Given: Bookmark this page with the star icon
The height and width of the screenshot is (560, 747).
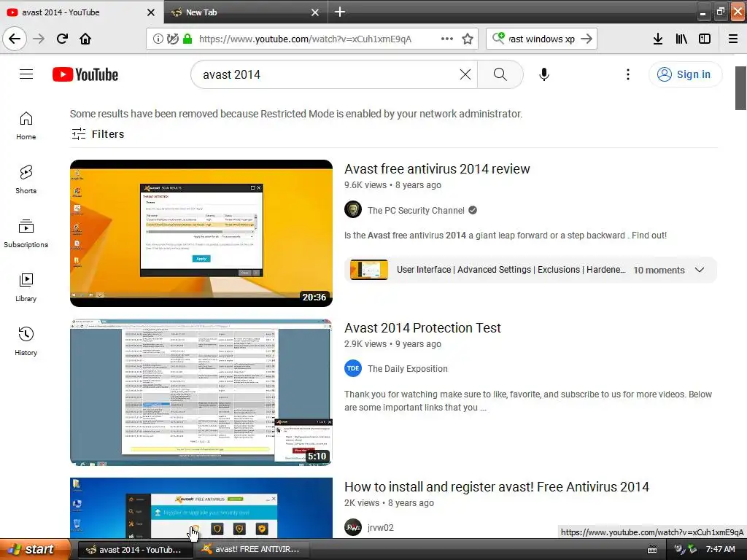Looking at the screenshot, I should tap(468, 39).
